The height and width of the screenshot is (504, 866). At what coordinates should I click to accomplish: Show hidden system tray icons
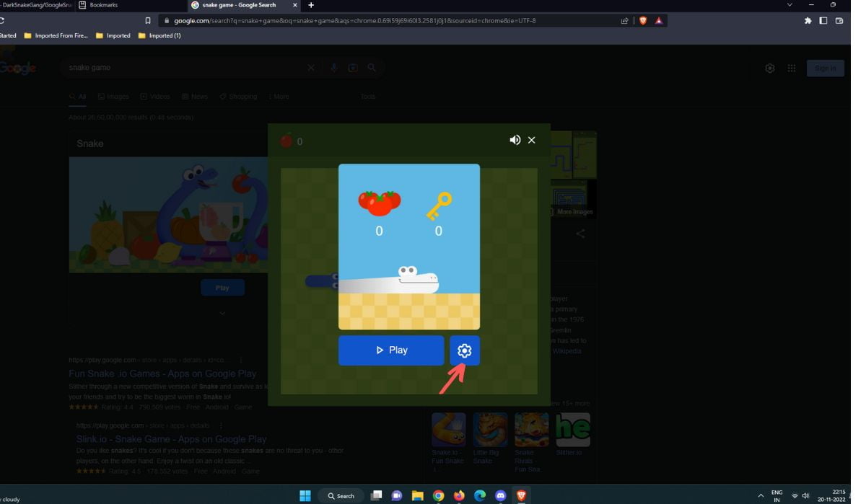tap(760, 495)
